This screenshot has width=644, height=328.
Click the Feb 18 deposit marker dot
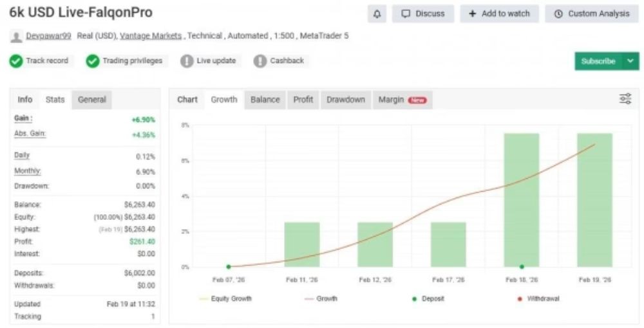click(522, 267)
